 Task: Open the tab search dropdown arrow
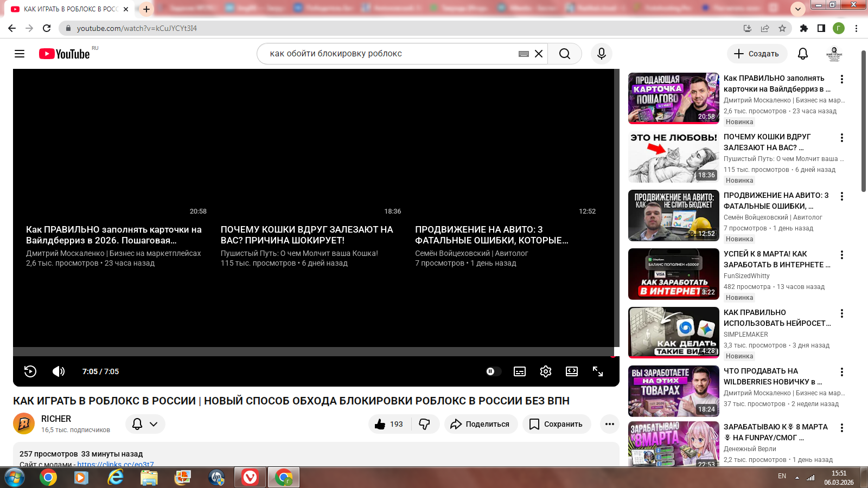pos(797,9)
